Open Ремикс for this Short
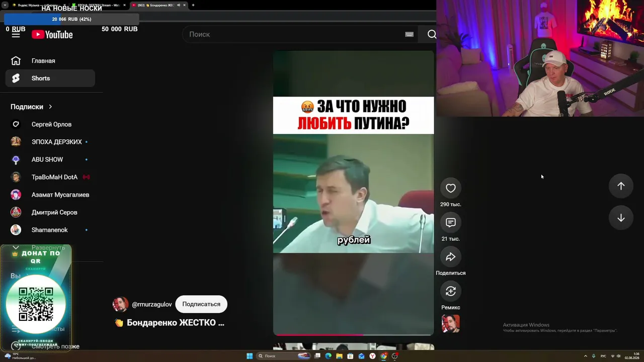The height and width of the screenshot is (362, 644). pyautogui.click(x=451, y=291)
